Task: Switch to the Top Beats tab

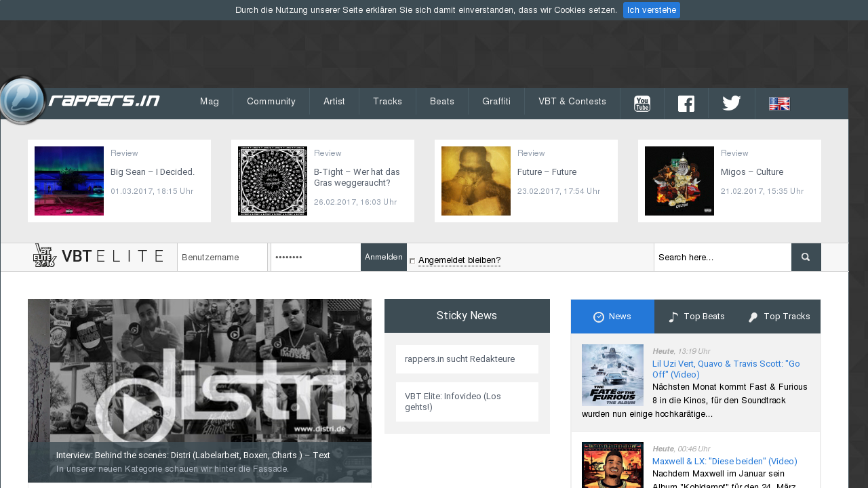Action: tap(696, 317)
